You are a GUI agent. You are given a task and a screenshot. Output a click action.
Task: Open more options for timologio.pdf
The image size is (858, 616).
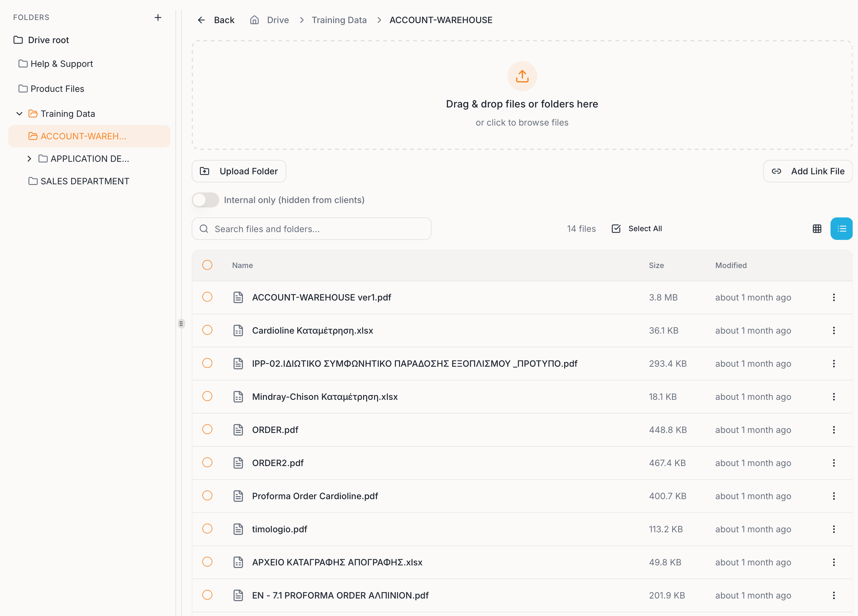click(x=833, y=529)
